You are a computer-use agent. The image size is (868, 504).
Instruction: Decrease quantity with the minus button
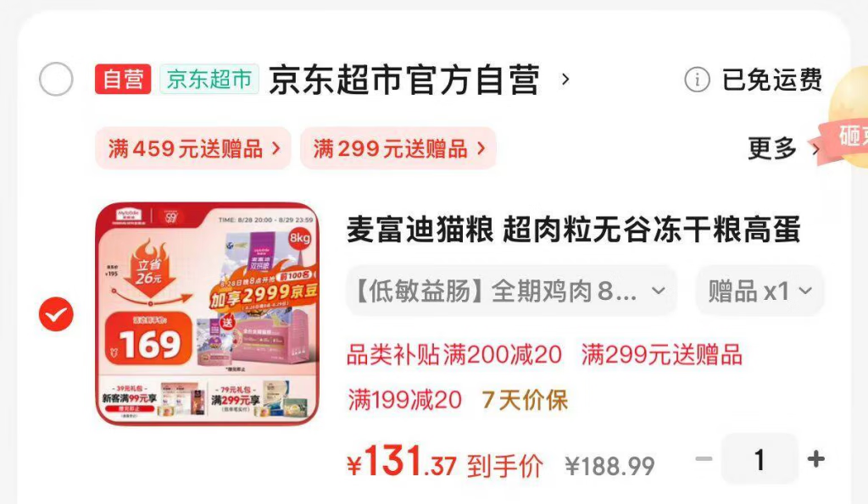704,458
